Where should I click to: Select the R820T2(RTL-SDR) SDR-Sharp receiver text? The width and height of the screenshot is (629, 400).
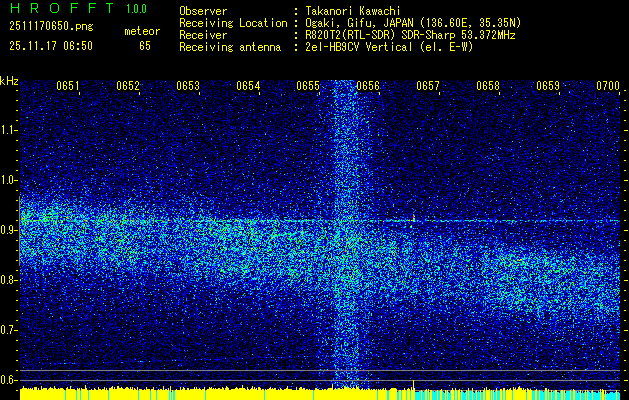click(x=410, y=35)
